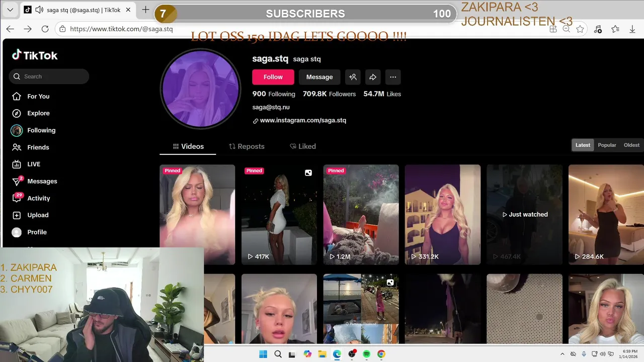Open File Explorer from the taskbar
This screenshot has width=644, height=362.
coord(322,354)
